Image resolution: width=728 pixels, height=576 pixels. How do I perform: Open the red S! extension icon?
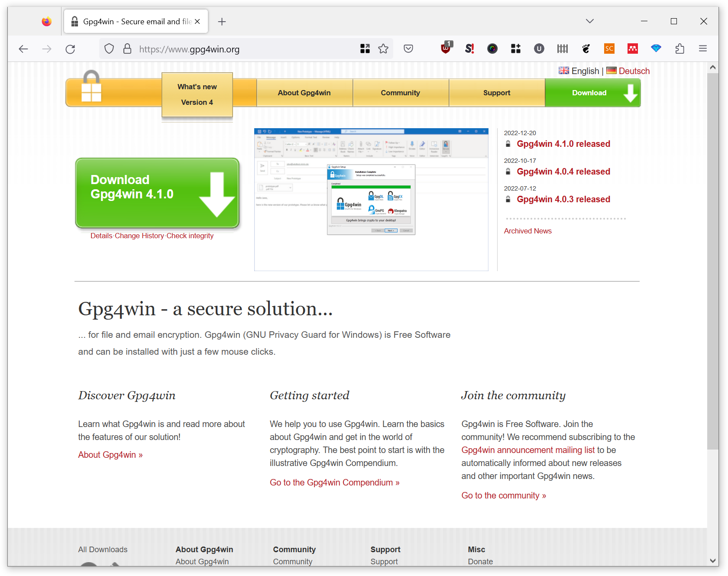[469, 49]
